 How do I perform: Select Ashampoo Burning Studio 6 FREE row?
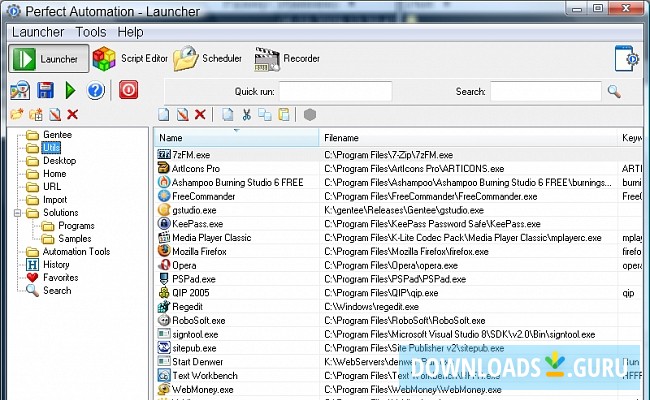[x=398, y=182]
